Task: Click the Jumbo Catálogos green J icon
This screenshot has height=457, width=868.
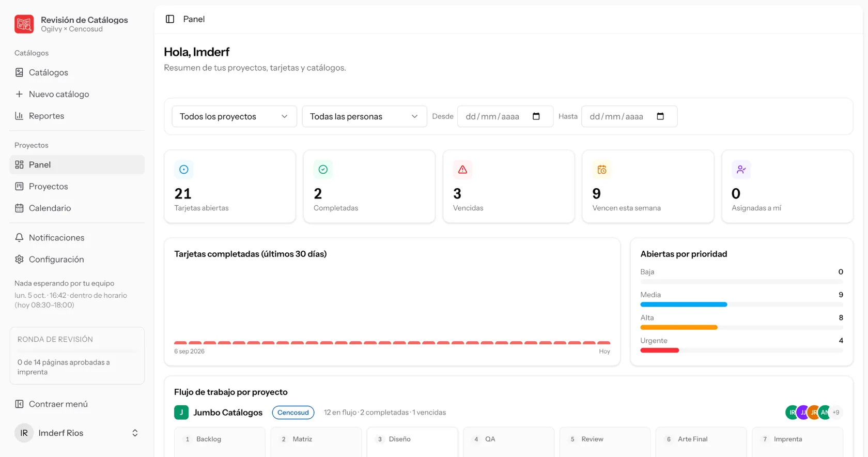Action: pyautogui.click(x=181, y=412)
